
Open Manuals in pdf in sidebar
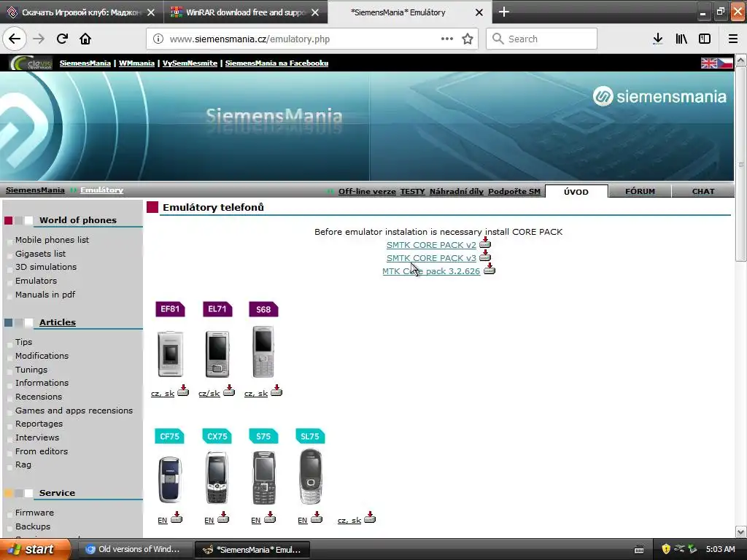(45, 295)
